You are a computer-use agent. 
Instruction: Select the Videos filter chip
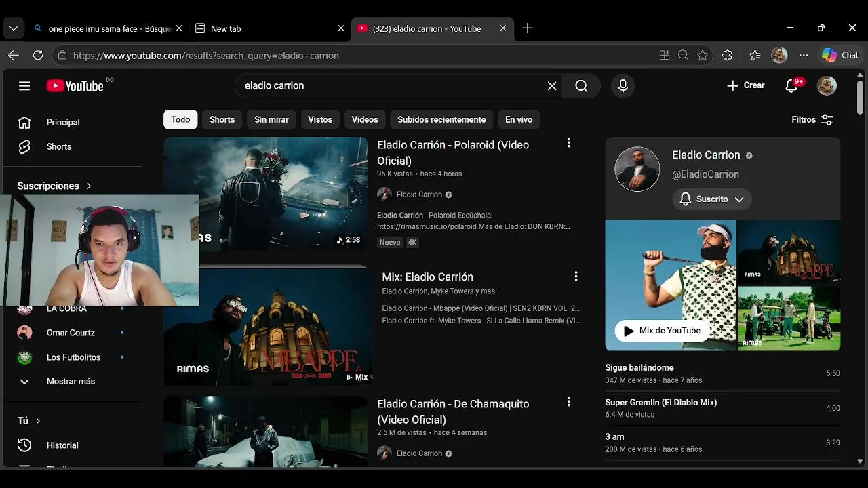pyautogui.click(x=365, y=119)
